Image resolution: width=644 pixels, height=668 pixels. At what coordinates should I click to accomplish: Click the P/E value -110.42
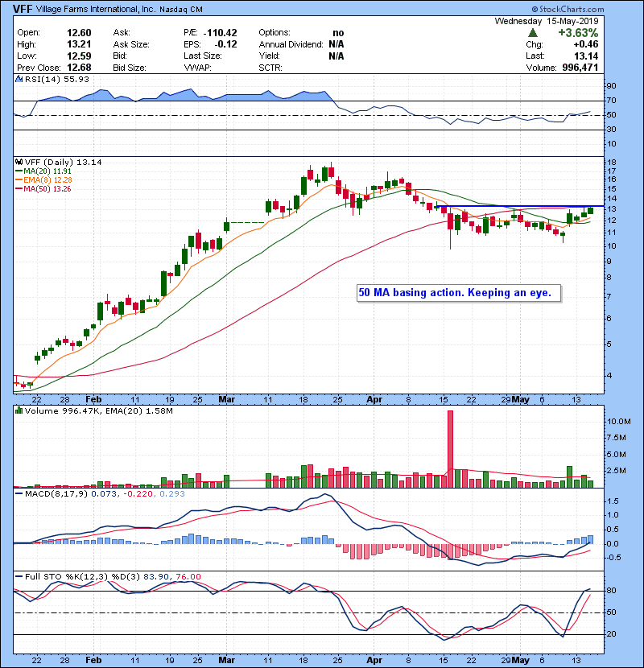point(221,33)
